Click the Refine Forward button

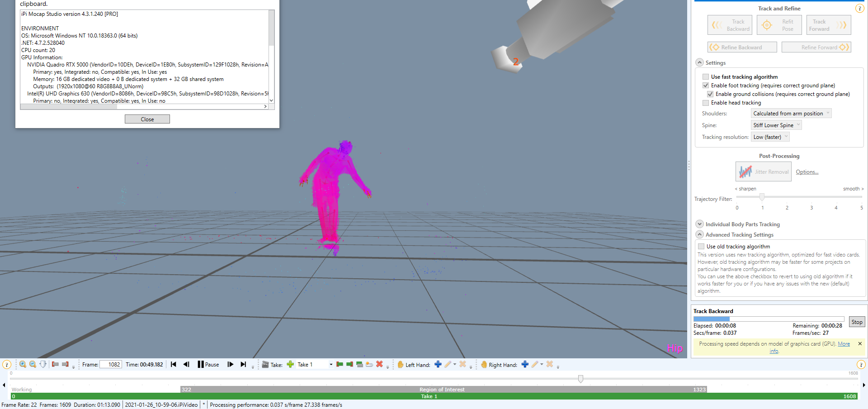click(x=816, y=47)
